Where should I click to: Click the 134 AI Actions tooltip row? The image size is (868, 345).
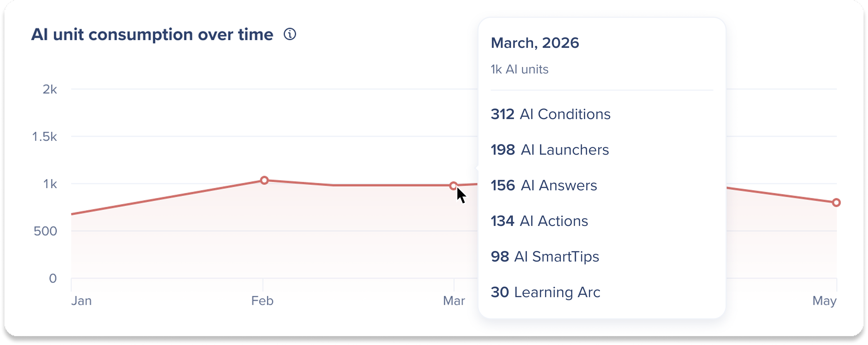click(x=539, y=221)
